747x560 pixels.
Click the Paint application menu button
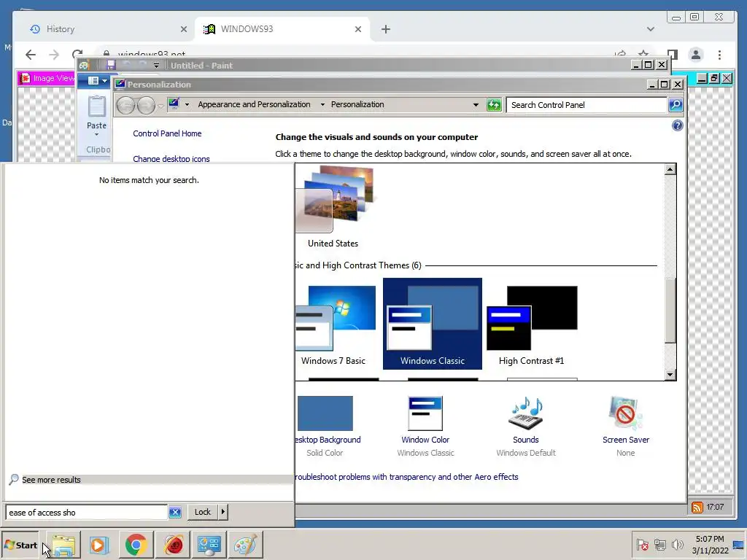click(x=98, y=80)
